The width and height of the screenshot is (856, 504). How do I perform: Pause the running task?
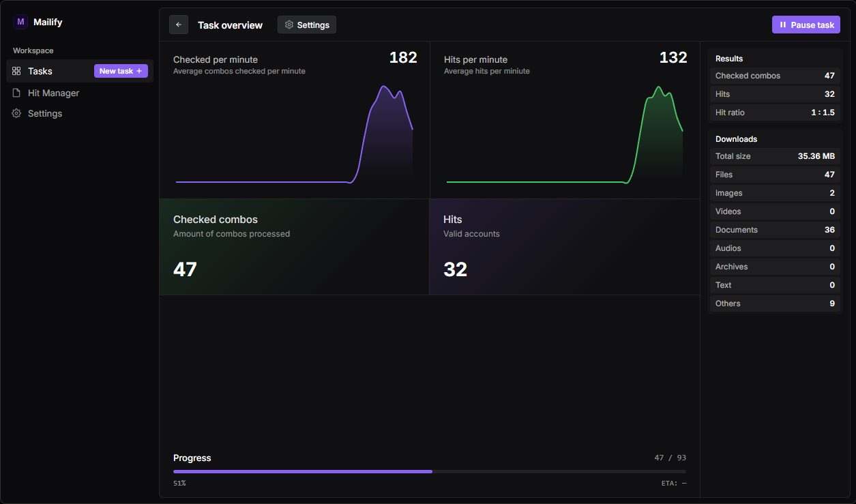(806, 25)
